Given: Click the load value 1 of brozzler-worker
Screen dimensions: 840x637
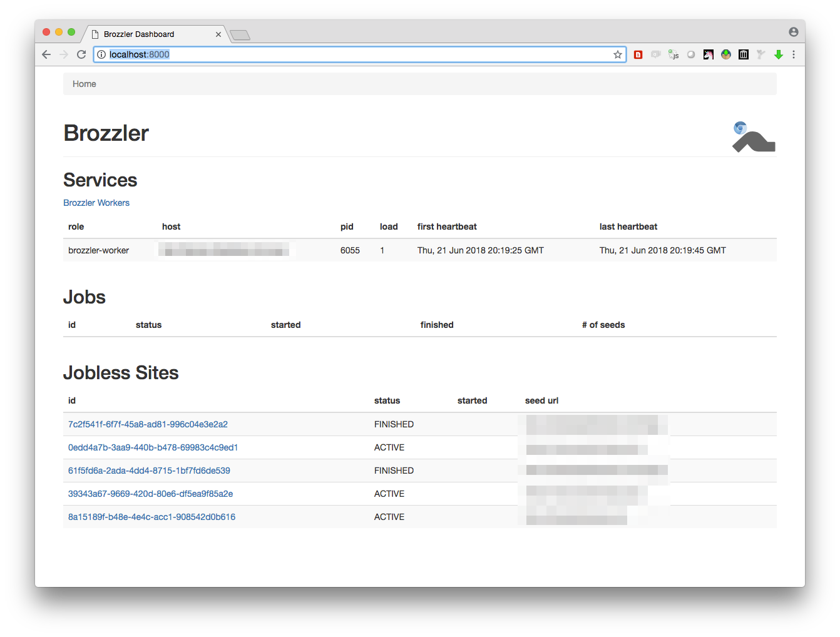Looking at the screenshot, I should tap(382, 250).
